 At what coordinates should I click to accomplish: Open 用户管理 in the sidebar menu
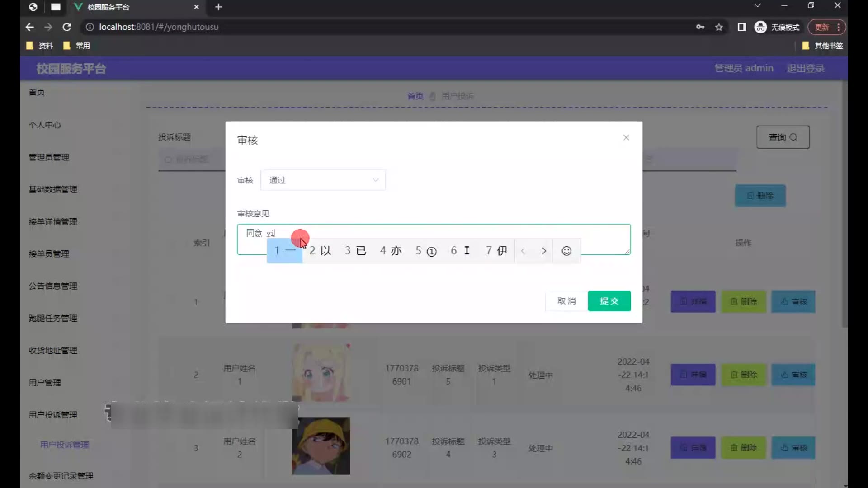pyautogui.click(x=45, y=382)
